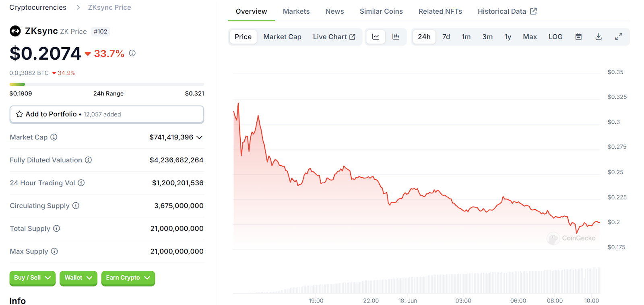The height and width of the screenshot is (305, 644).
Task: Click the $0.175 price axis label
Action: pyautogui.click(x=616, y=247)
